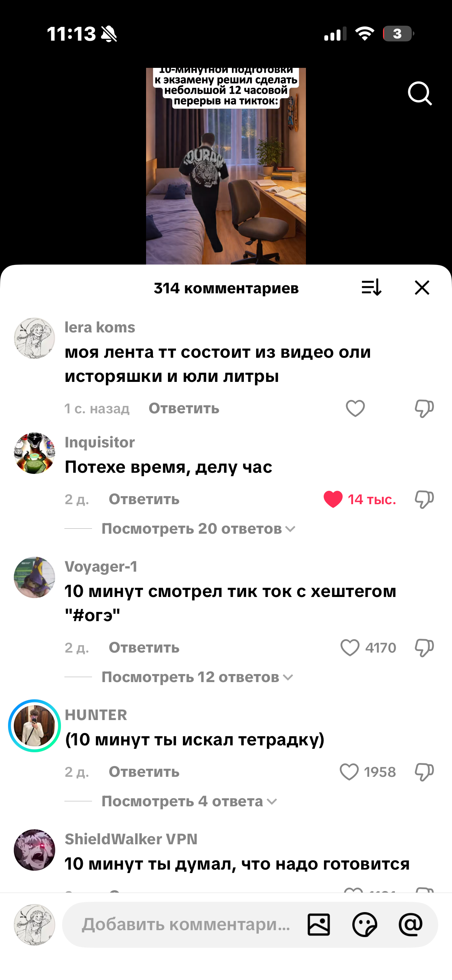
Task: Like the Voyager-1 comment
Action: click(x=350, y=648)
